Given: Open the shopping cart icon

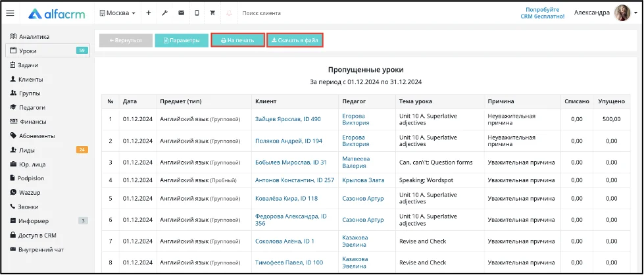Looking at the screenshot, I should pos(212,13).
